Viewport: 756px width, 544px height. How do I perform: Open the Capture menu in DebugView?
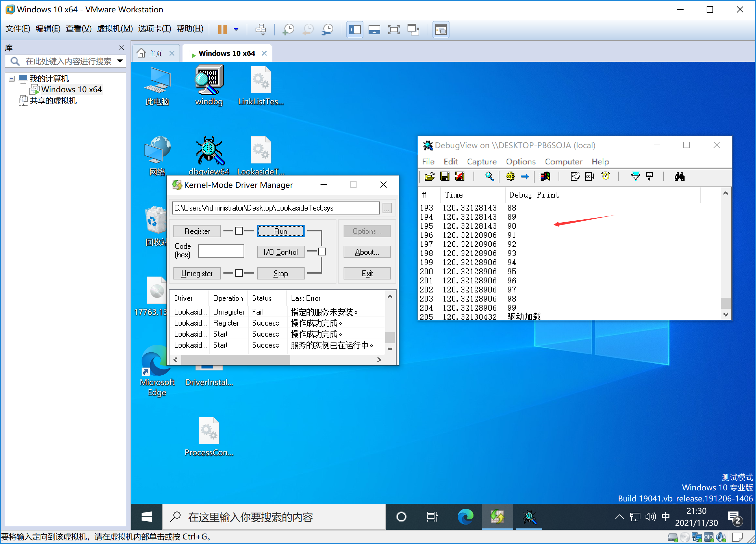(x=482, y=162)
